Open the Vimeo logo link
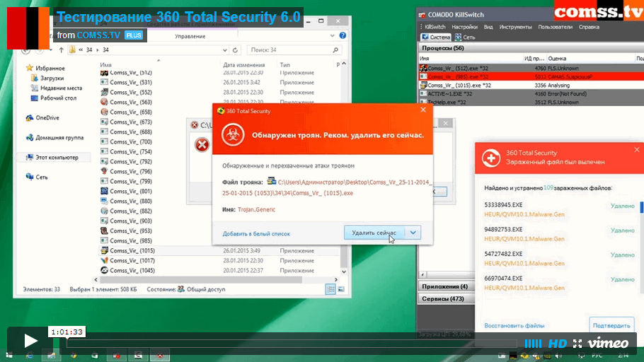644x362 pixels. tap(608, 343)
